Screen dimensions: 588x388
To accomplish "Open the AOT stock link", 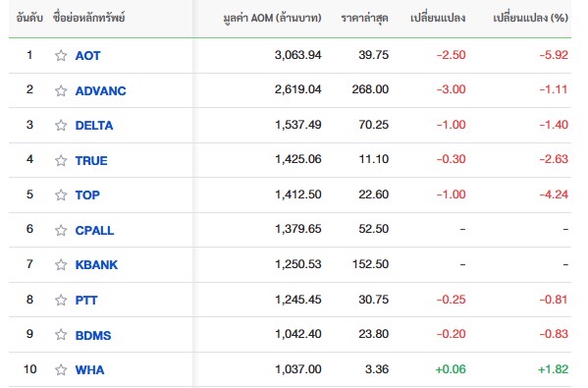I will (x=87, y=56).
